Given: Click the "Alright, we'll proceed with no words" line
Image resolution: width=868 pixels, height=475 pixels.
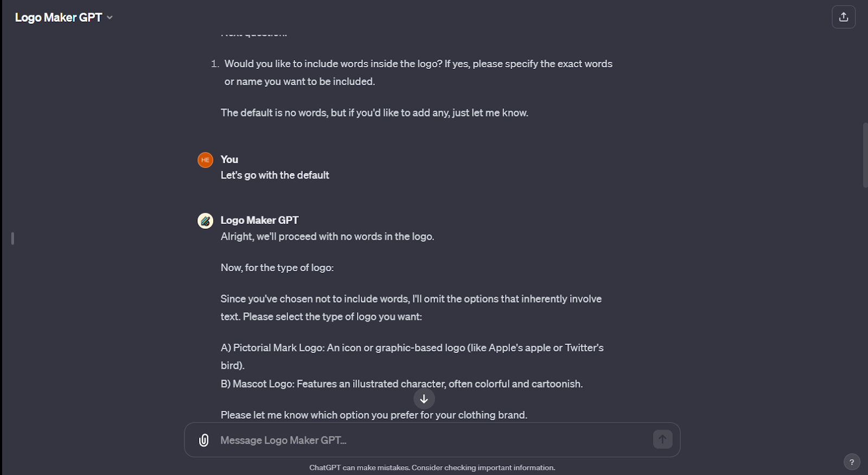Looking at the screenshot, I should click(327, 236).
